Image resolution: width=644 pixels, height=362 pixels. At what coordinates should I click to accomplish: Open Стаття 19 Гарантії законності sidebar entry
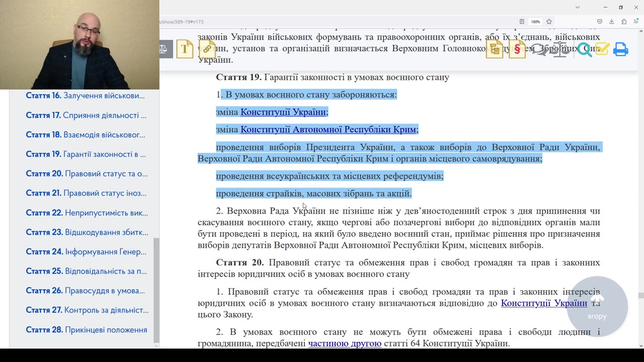coord(86,154)
